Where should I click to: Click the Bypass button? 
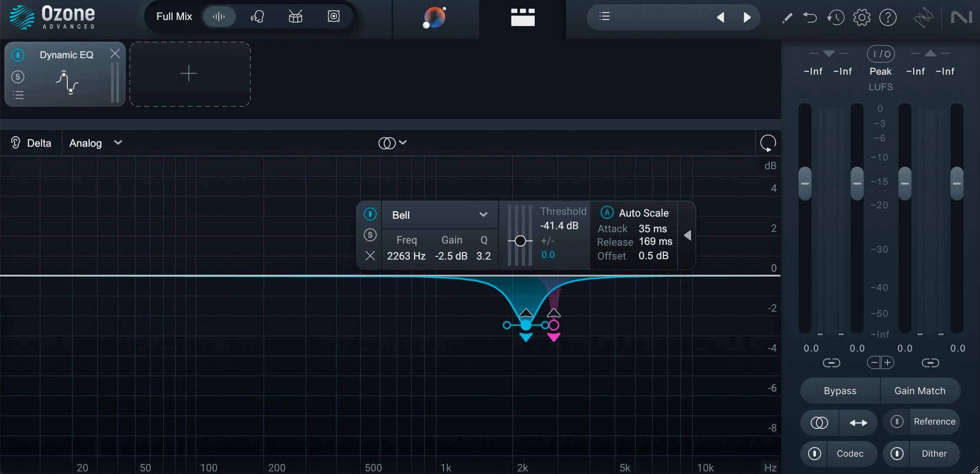840,391
